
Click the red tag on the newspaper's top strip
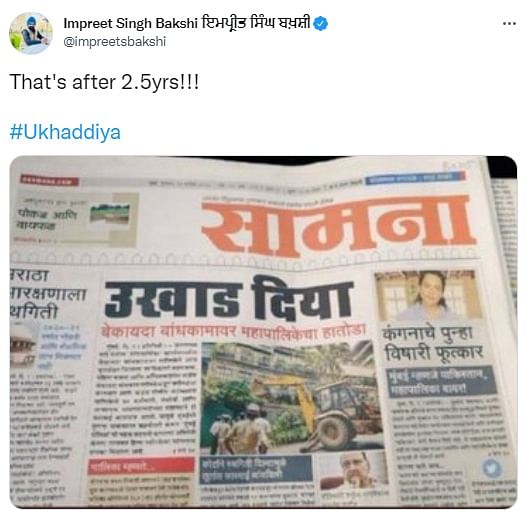(x=49, y=180)
